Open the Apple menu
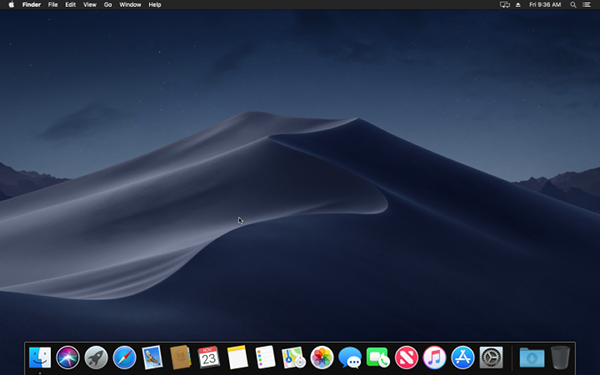Image resolution: width=600 pixels, height=375 pixels. click(11, 5)
